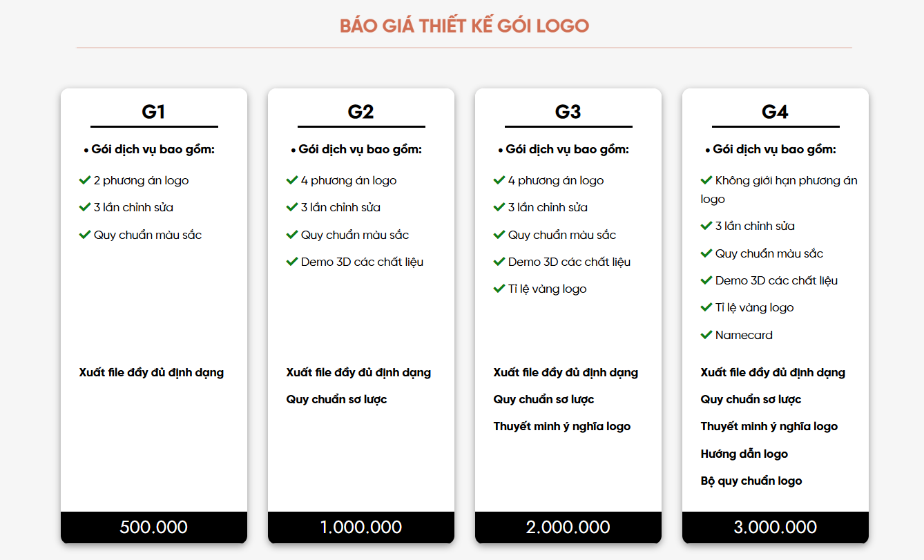This screenshot has width=924, height=560.
Task: Click 'Báo giá thiết kế gói logo' title
Action: (x=464, y=26)
